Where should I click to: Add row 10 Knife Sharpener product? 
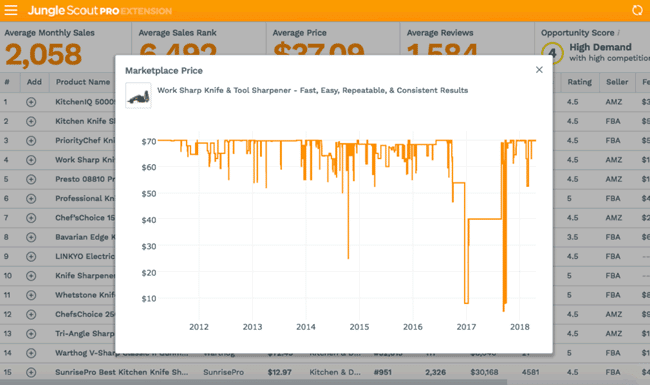coord(31,276)
